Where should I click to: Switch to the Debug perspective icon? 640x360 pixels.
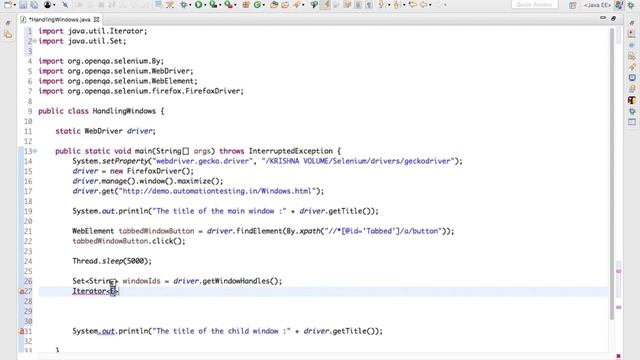coord(631,5)
